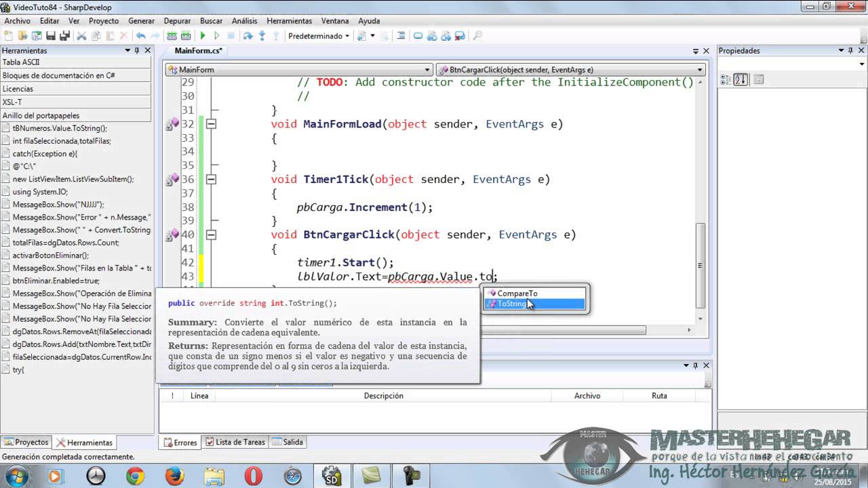Click the Categorized view icon in Propiedades
This screenshot has height=488, width=868.
tap(726, 79)
